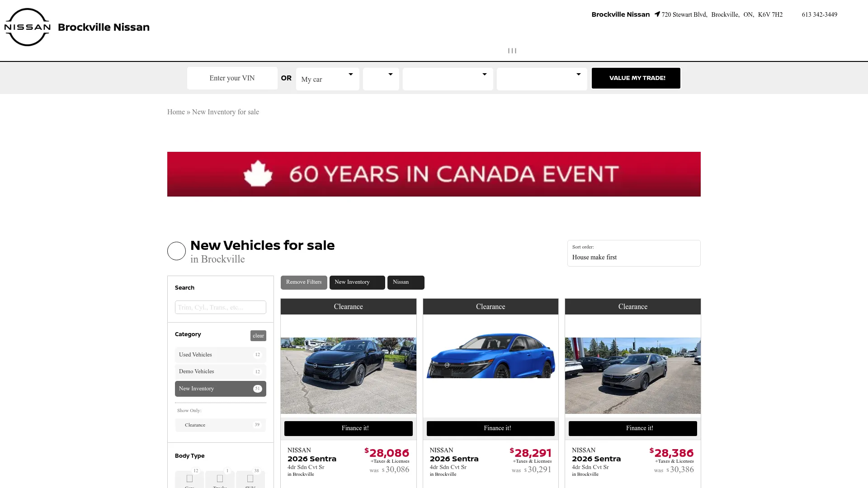868x488 pixels.
Task: Select the Demo Vehicles category
Action: point(221,371)
